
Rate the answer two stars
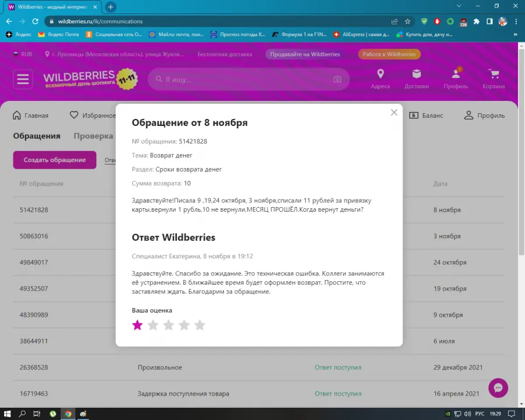[x=153, y=325]
